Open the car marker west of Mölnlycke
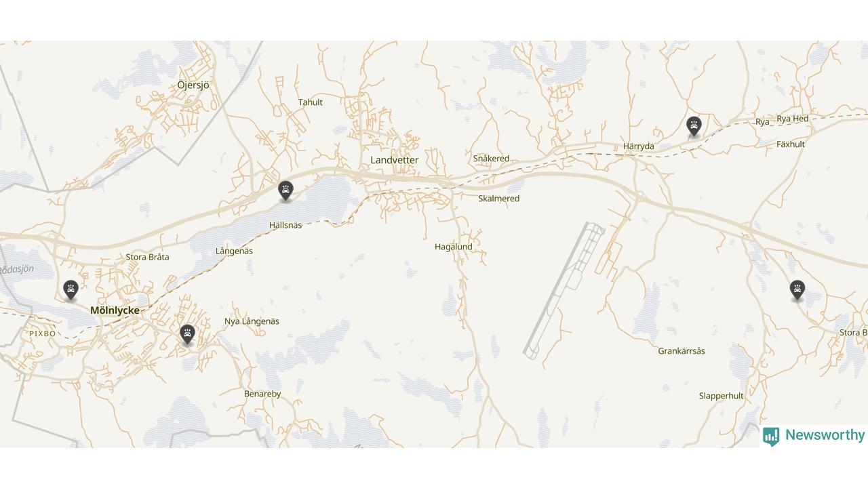This screenshot has width=868, height=488. tap(71, 290)
